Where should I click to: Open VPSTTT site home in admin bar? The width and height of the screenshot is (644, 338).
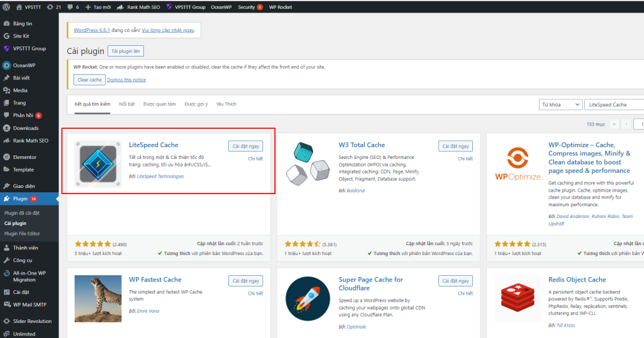tap(28, 7)
